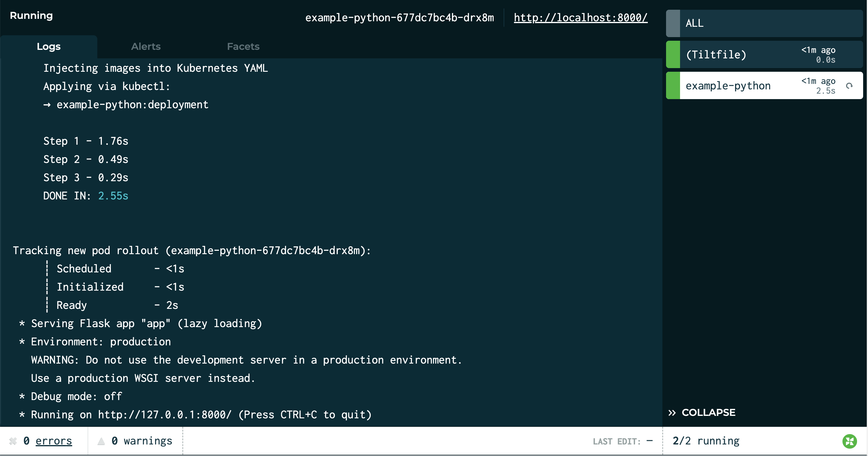Screen dimensions: 868x456
Task: Click the underlined errors link
Action: click(54, 440)
